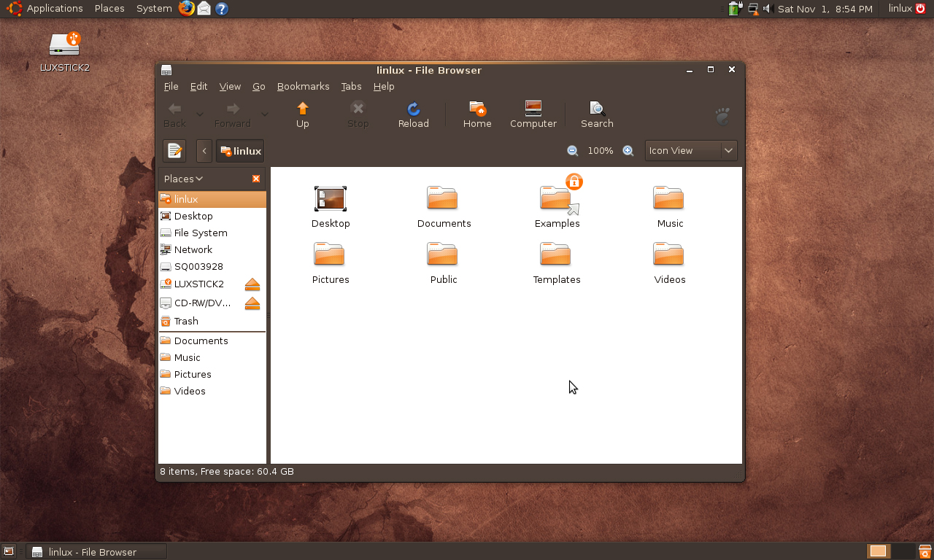Open Videos bookmark in sidebar
The image size is (934, 560).
click(212, 391)
